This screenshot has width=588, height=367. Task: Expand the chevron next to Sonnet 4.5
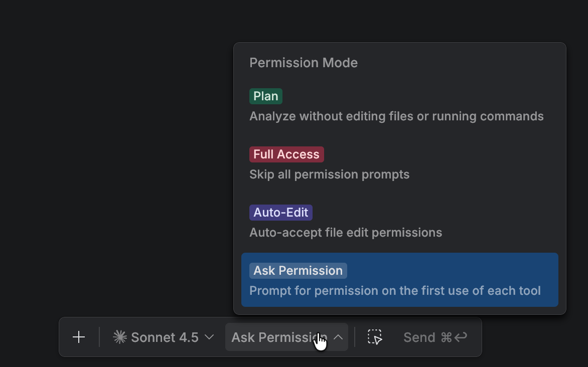209,337
